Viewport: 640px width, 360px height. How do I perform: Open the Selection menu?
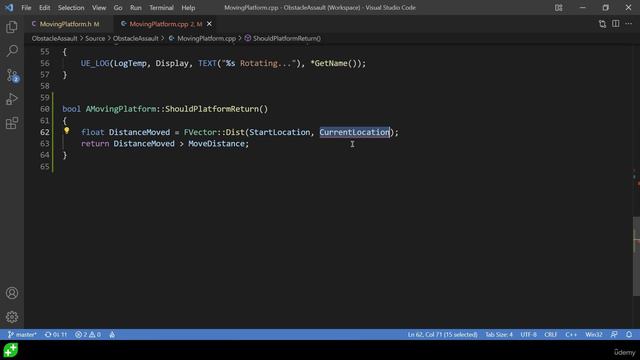click(x=71, y=8)
